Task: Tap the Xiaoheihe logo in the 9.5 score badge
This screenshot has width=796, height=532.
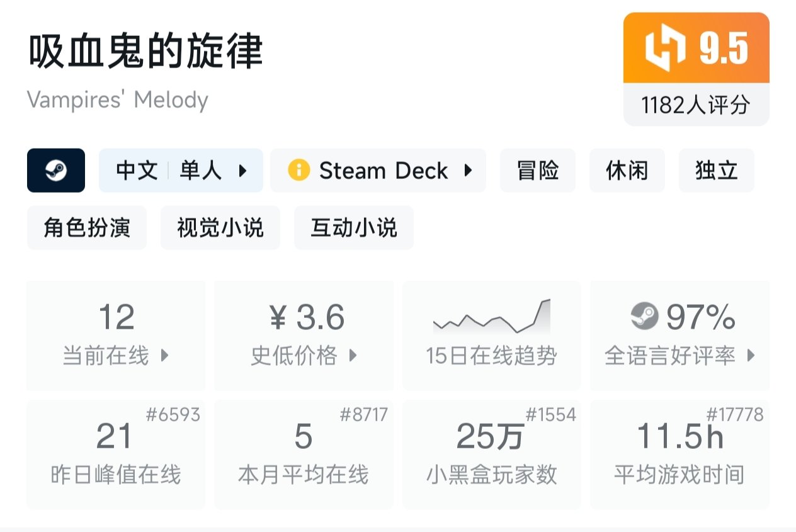Action: click(664, 48)
